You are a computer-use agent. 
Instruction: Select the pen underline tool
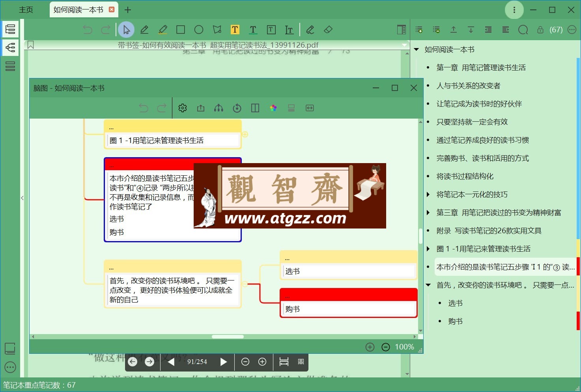coord(144,30)
